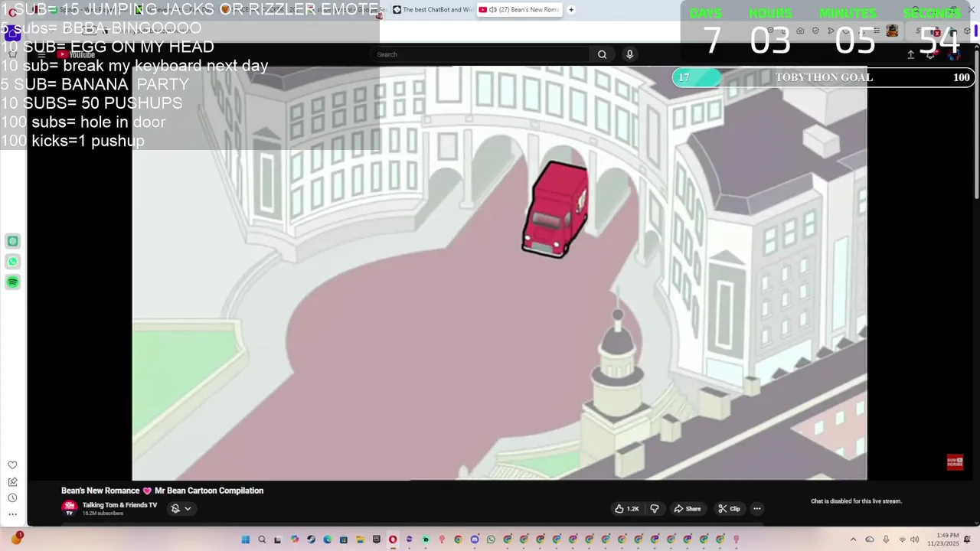Open WhatsApp in the Opera sidebar
The height and width of the screenshot is (551, 980).
click(12, 262)
